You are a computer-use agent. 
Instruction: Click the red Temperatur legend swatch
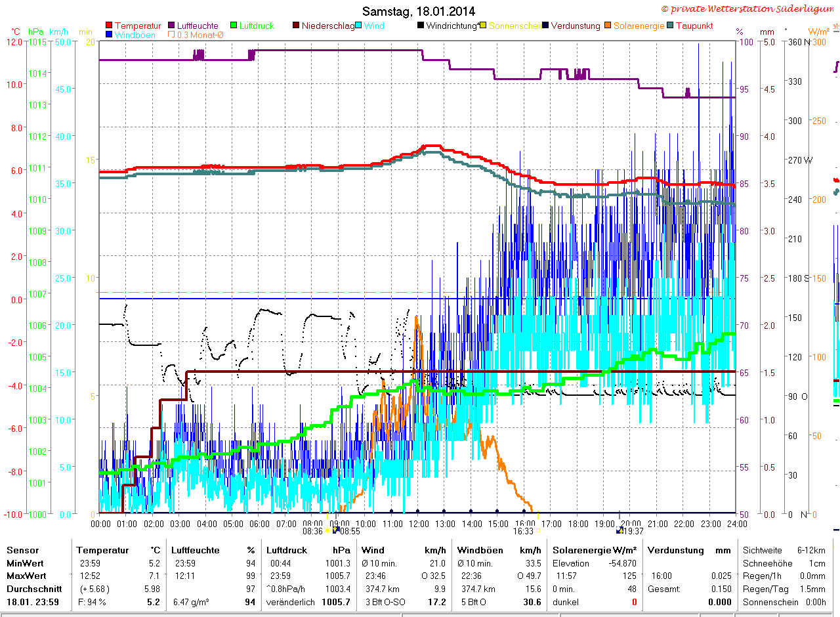tap(109, 26)
